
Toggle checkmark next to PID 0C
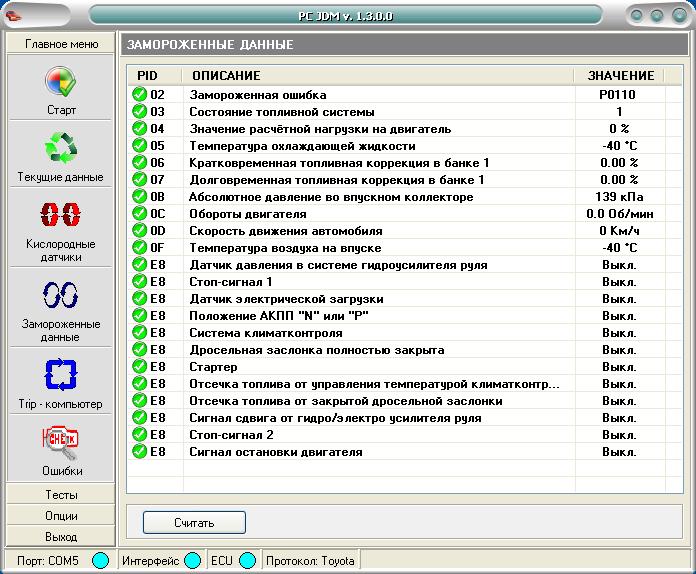139,214
